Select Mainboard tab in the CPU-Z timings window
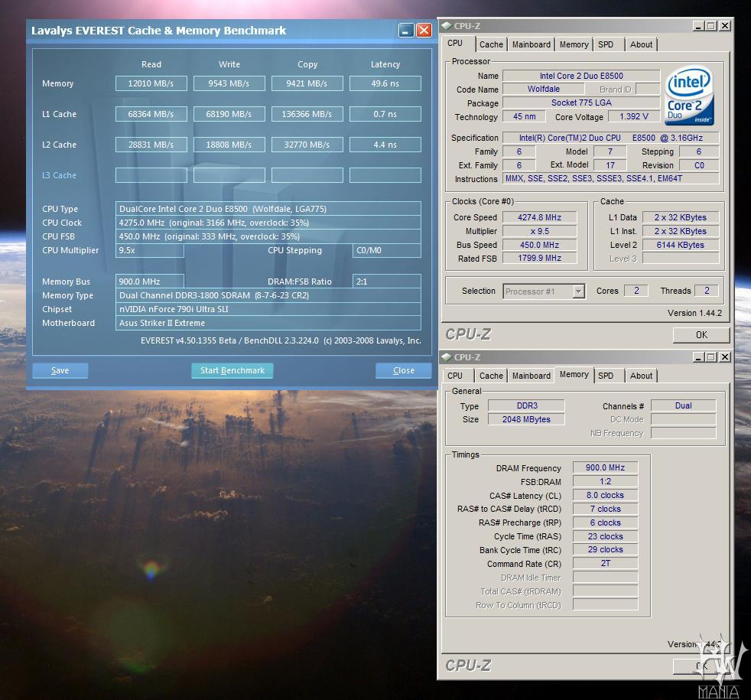 click(532, 376)
